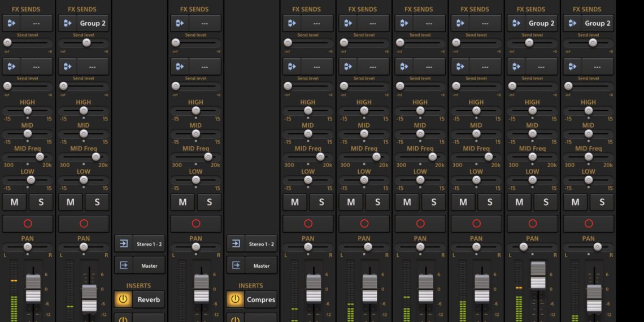Viewport: 644px width, 322px height.
Task: Click the Master output button on the Compres strip
Action: tap(261, 266)
